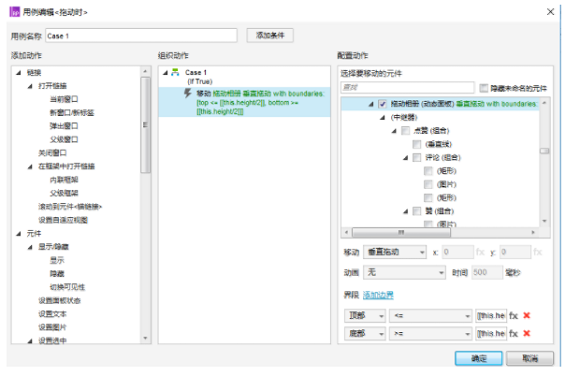The image size is (565, 376).
Task: Select 父级窗口 action
Action: [64, 139]
